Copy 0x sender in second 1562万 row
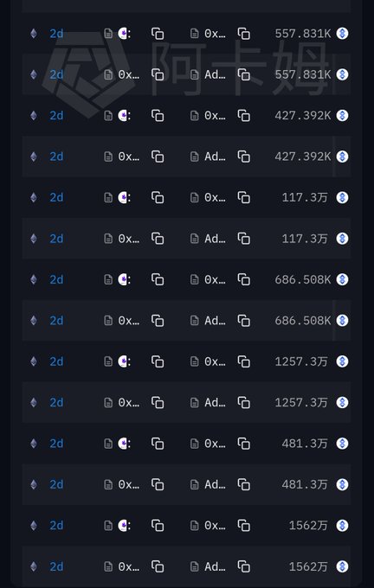Viewport: 374px width, 588px height. tap(158, 566)
